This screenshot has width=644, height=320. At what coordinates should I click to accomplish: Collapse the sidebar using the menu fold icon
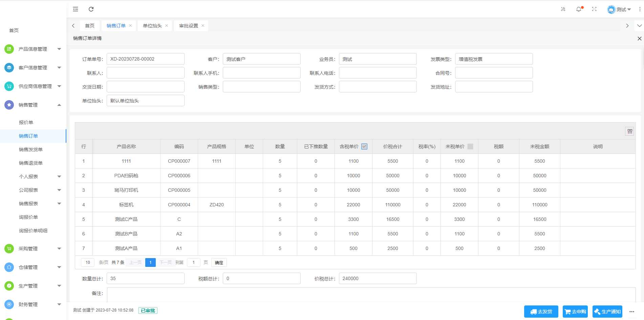point(76,9)
